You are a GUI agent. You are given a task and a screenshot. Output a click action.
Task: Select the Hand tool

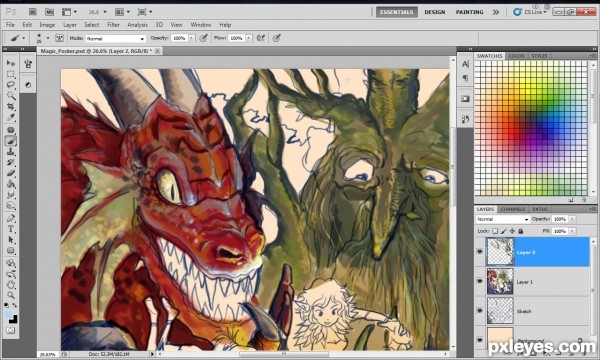(x=11, y=285)
